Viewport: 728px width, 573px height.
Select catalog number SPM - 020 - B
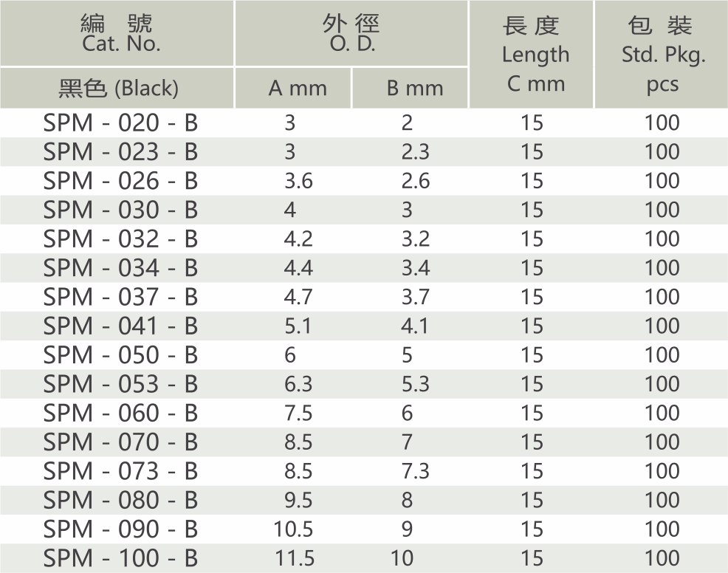[x=120, y=123]
